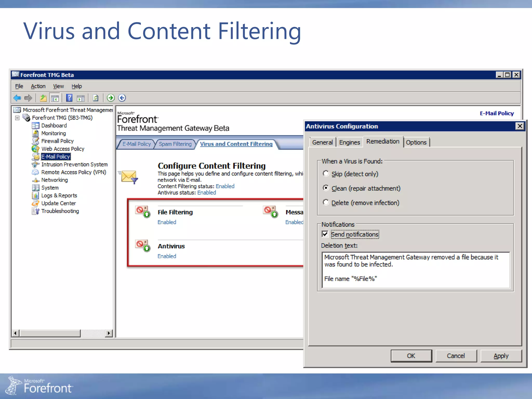
Task: Switch to the Remediation tab
Action: coord(383,141)
